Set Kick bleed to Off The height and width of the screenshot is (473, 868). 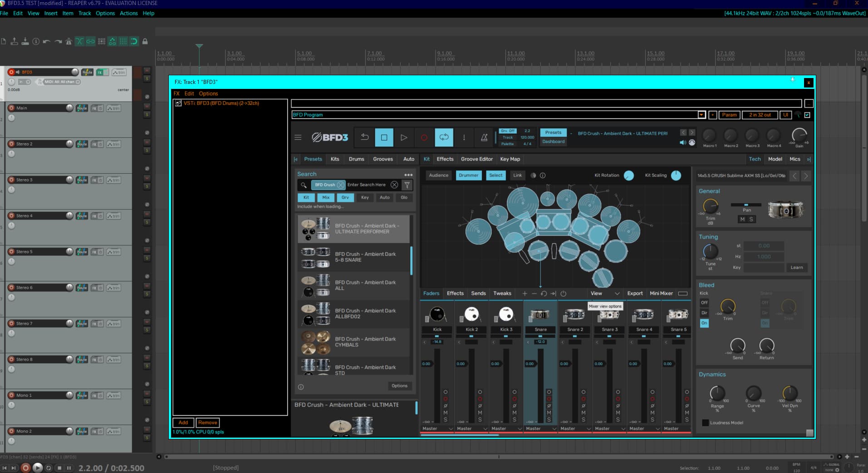[x=704, y=302]
